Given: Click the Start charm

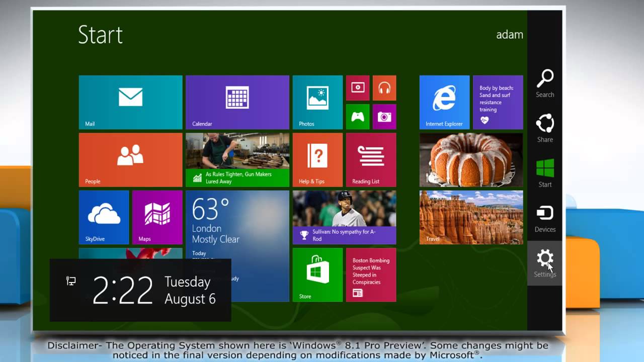Looking at the screenshot, I should tap(545, 173).
